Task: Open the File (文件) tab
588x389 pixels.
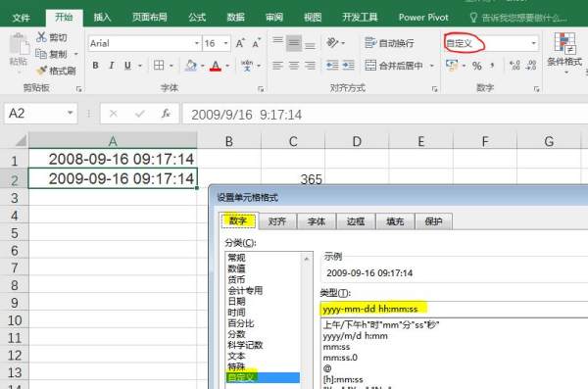Action: pyautogui.click(x=21, y=18)
